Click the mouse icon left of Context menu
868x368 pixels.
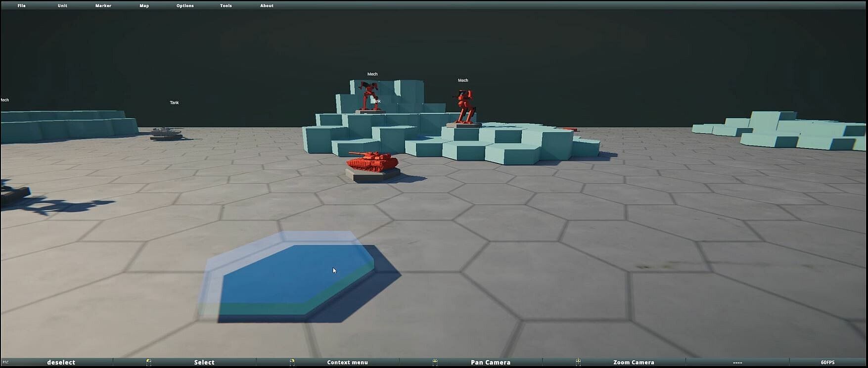pyautogui.click(x=292, y=363)
